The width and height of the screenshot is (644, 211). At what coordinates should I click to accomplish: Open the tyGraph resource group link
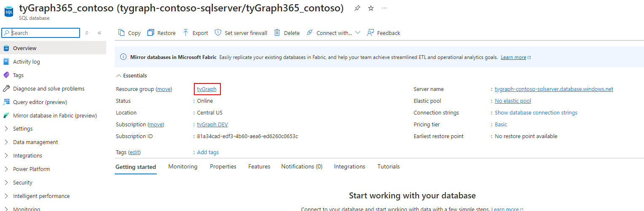tap(207, 89)
